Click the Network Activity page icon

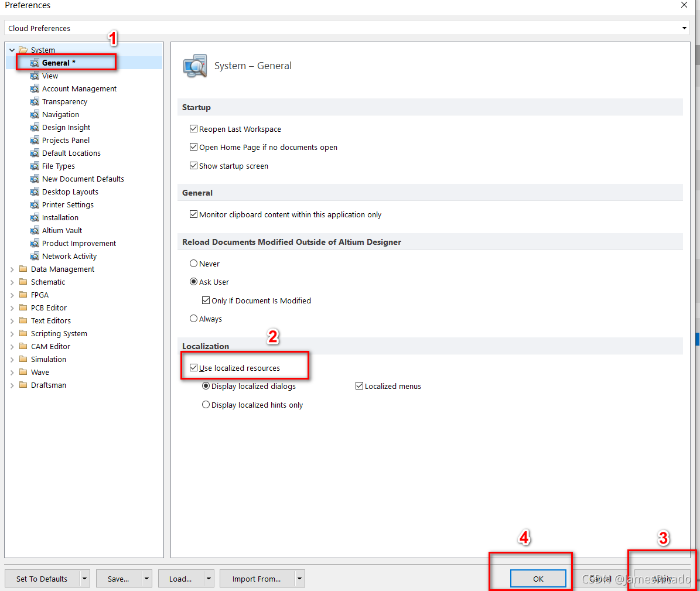pyautogui.click(x=35, y=256)
